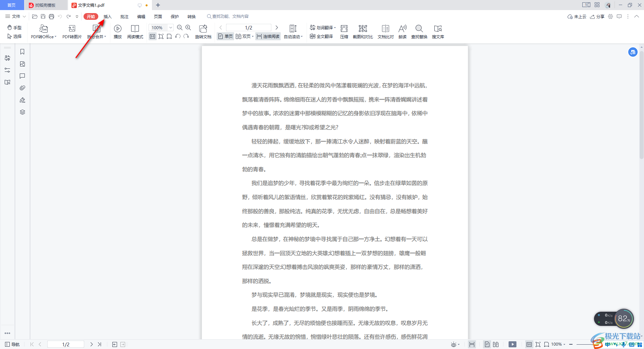The height and width of the screenshot is (349, 644).
Task: Click the not uploaded to cloud button
Action: (577, 16)
